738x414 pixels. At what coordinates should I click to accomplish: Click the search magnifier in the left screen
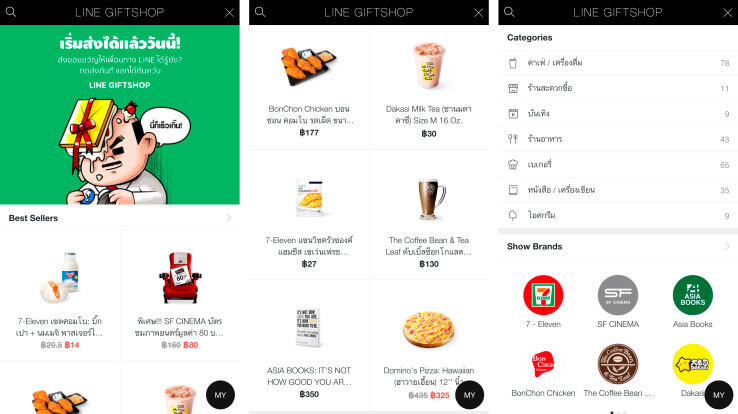(x=11, y=12)
